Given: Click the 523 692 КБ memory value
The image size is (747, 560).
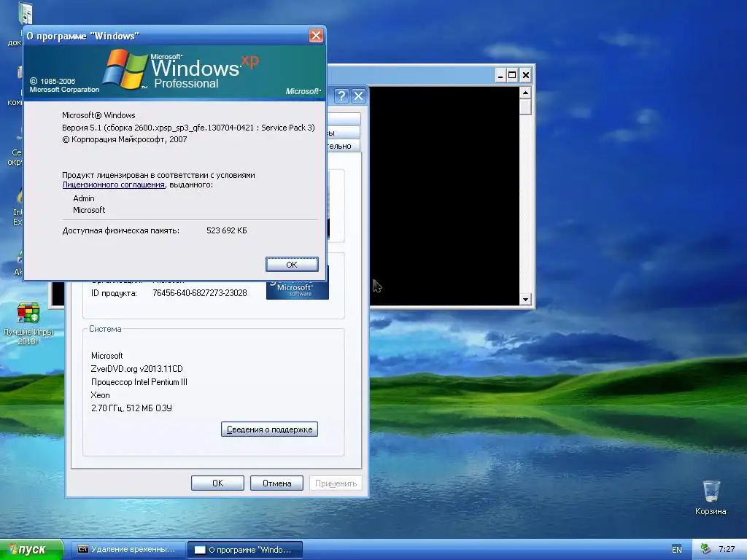Looking at the screenshot, I should tap(227, 230).
